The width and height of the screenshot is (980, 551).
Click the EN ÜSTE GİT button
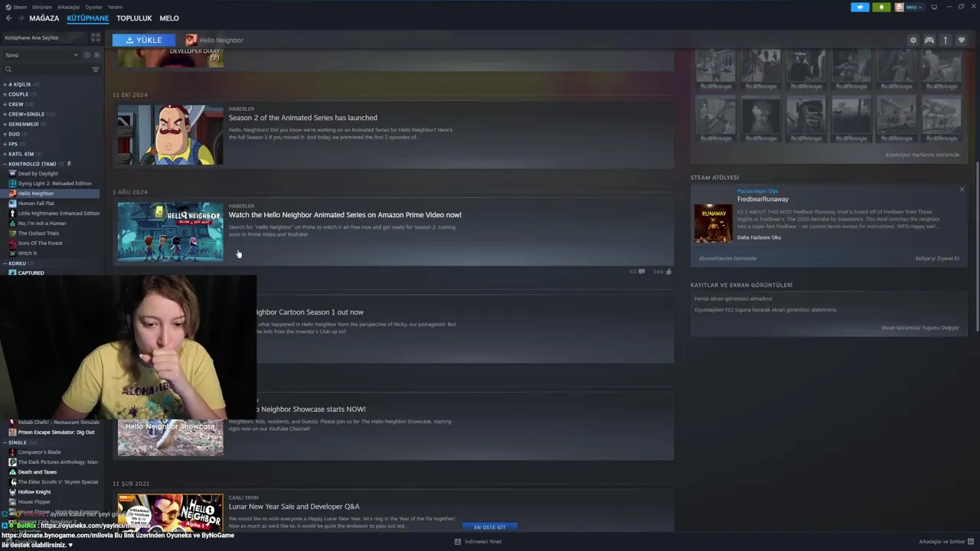coord(490,527)
